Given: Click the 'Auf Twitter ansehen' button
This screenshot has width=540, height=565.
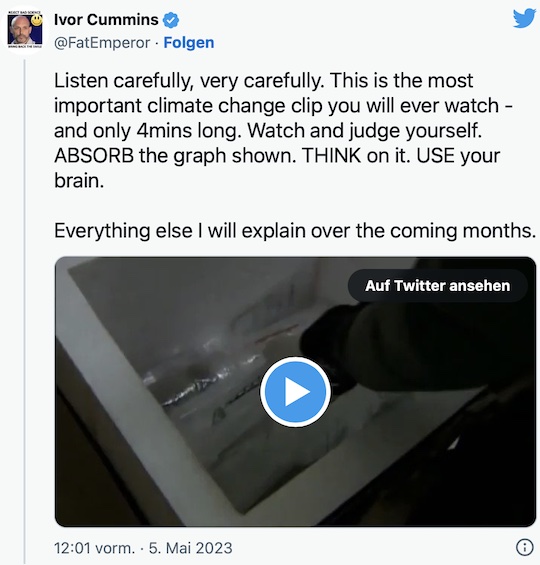Looking at the screenshot, I should pyautogui.click(x=437, y=286).
